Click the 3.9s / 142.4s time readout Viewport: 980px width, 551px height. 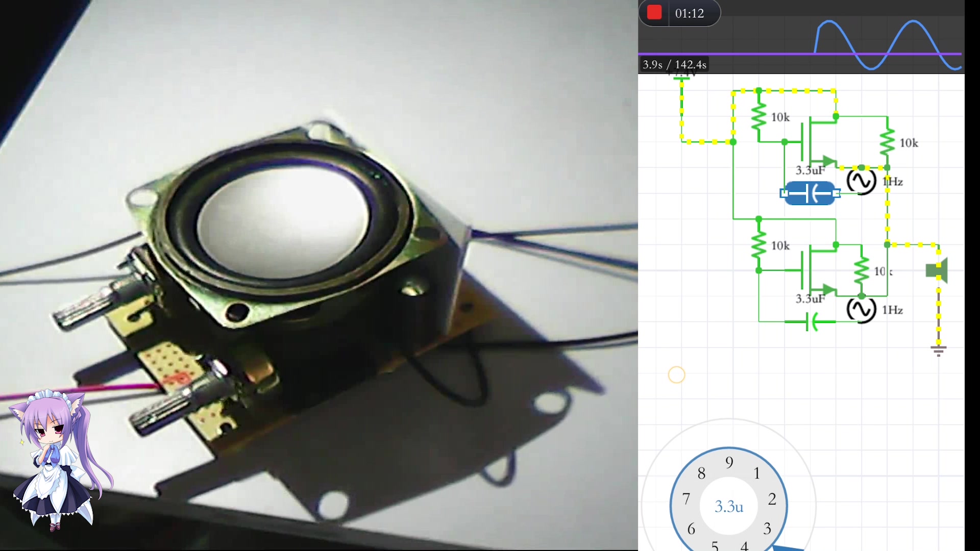(674, 65)
